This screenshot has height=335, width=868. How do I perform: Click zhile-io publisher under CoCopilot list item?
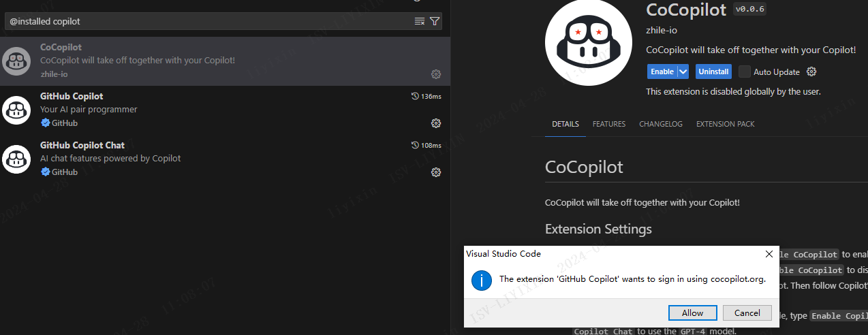click(x=55, y=74)
